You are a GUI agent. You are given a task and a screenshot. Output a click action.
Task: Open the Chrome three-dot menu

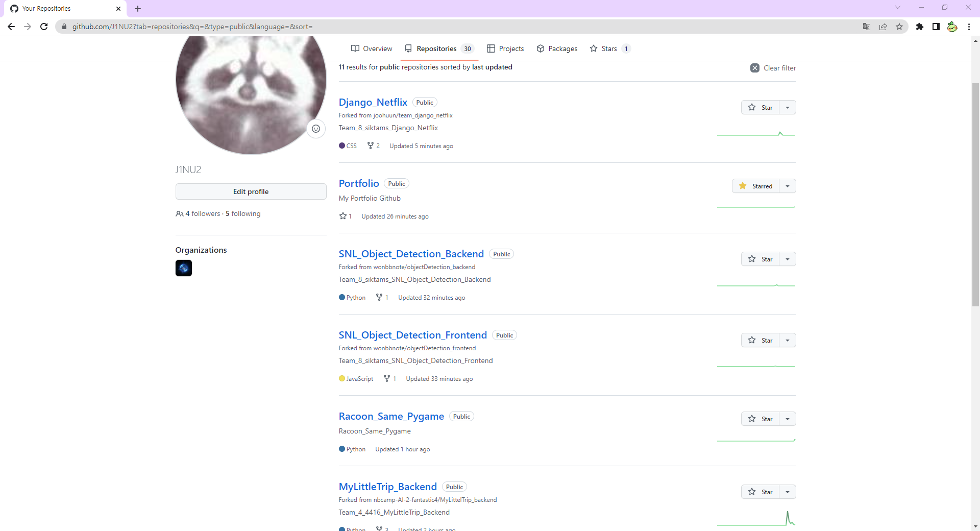(969, 27)
